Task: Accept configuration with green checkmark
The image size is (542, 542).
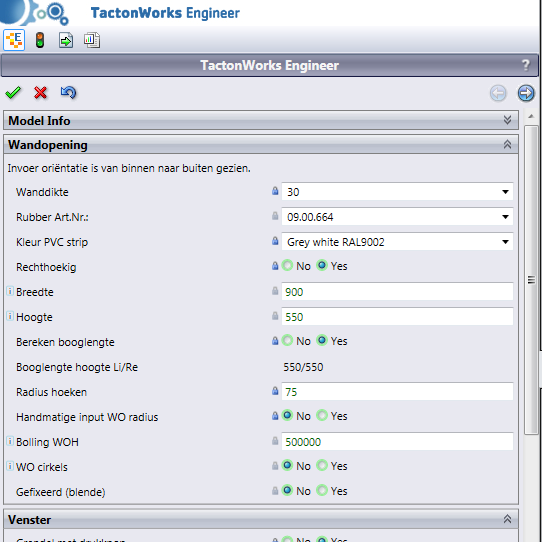Action: [x=13, y=93]
